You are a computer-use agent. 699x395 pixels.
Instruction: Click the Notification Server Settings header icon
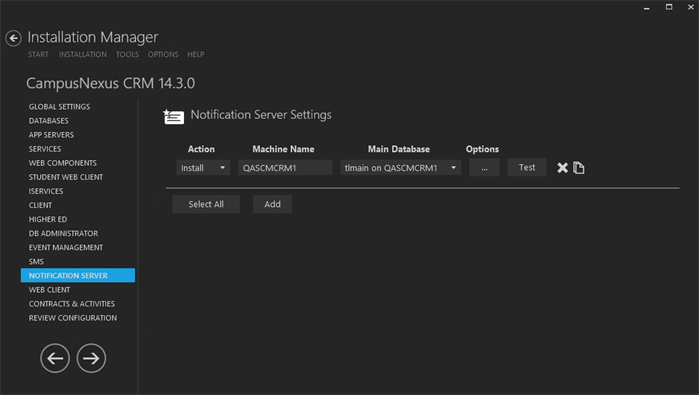coord(173,116)
